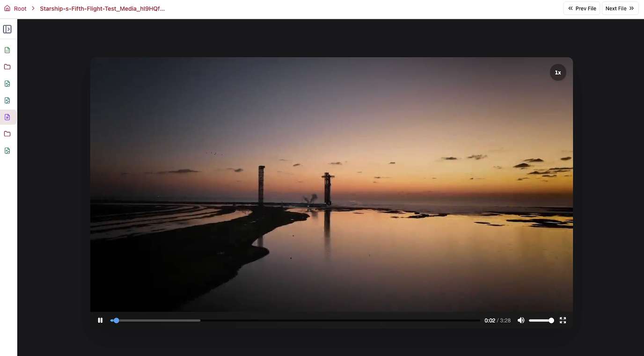Open the bottommost image file icon in sidebar
This screenshot has height=356, width=644.
click(7, 151)
